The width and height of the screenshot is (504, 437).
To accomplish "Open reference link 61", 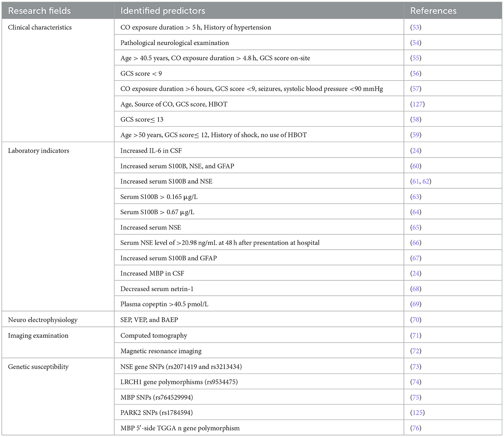I will [416, 182].
